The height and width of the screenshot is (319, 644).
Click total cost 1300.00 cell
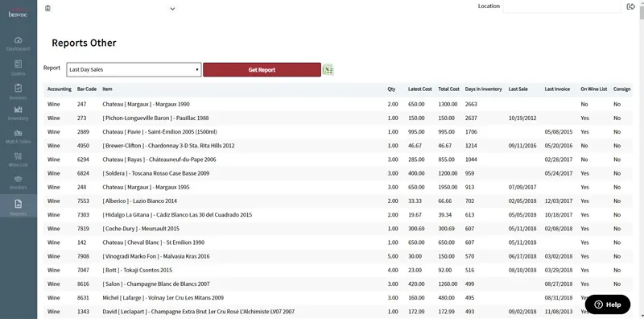coord(448,104)
